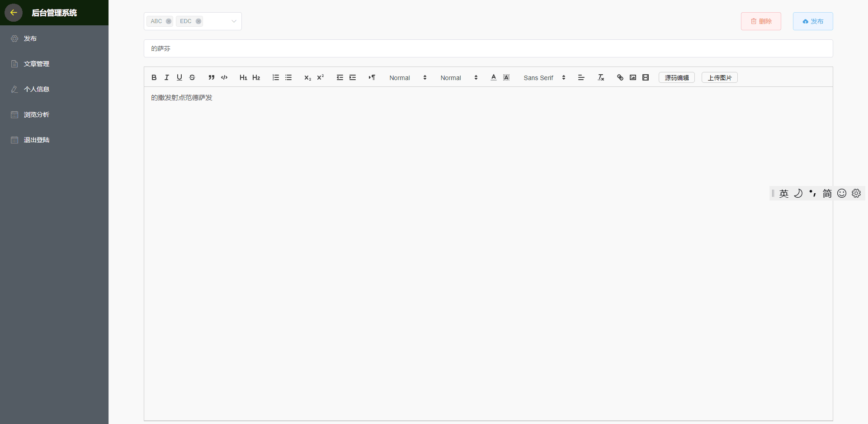Toggle IME punctuation mode
Image resolution: width=868 pixels, height=424 pixels.
(813, 193)
